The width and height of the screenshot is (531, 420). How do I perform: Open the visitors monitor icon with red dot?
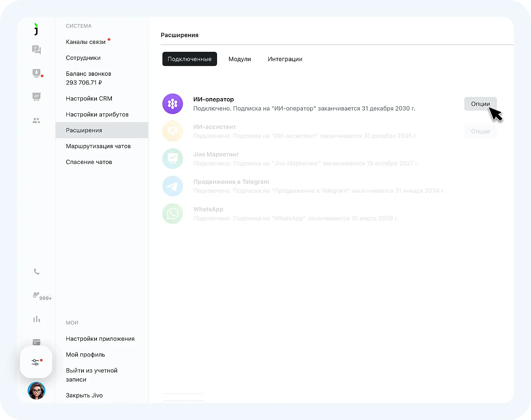click(37, 73)
